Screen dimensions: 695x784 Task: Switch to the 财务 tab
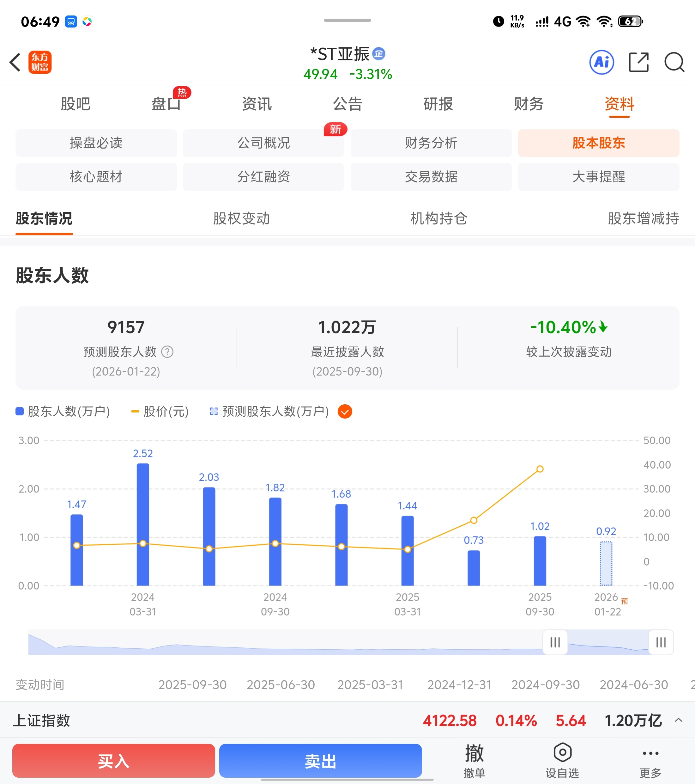[x=528, y=104]
